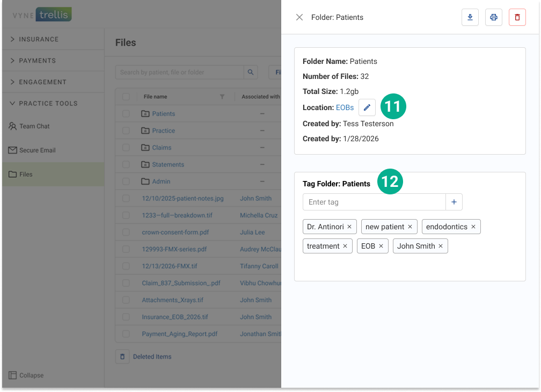Click the print icon button

[493, 17]
